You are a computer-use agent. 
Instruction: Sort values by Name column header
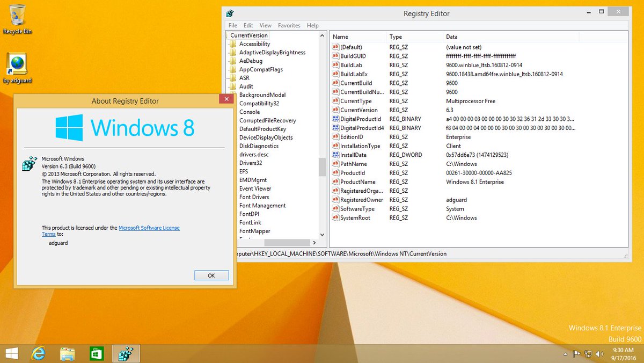click(358, 37)
